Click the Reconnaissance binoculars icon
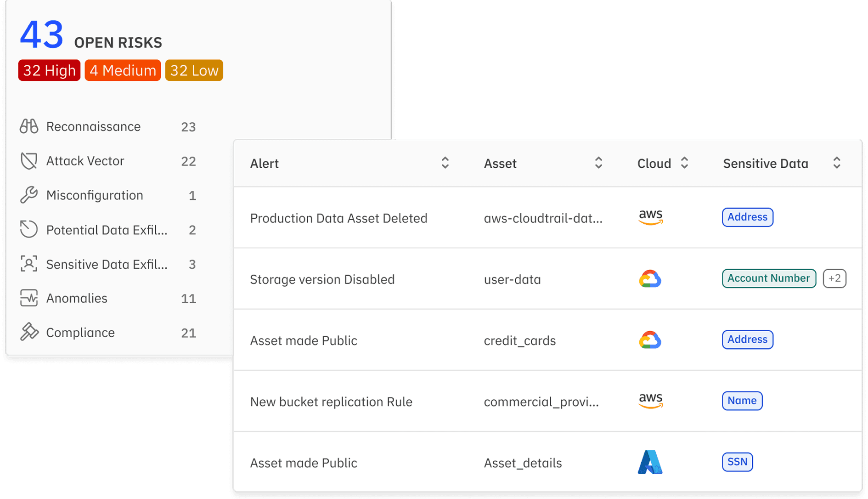 (28, 126)
